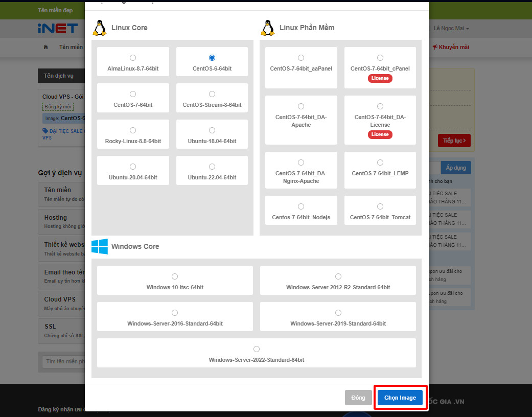Click the License badge under DA-License
The height and width of the screenshot is (417, 532).
[380, 134]
